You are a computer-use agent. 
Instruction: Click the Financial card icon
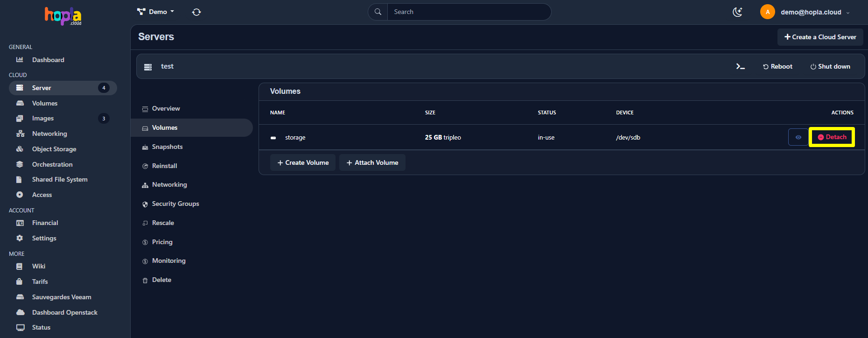20,223
